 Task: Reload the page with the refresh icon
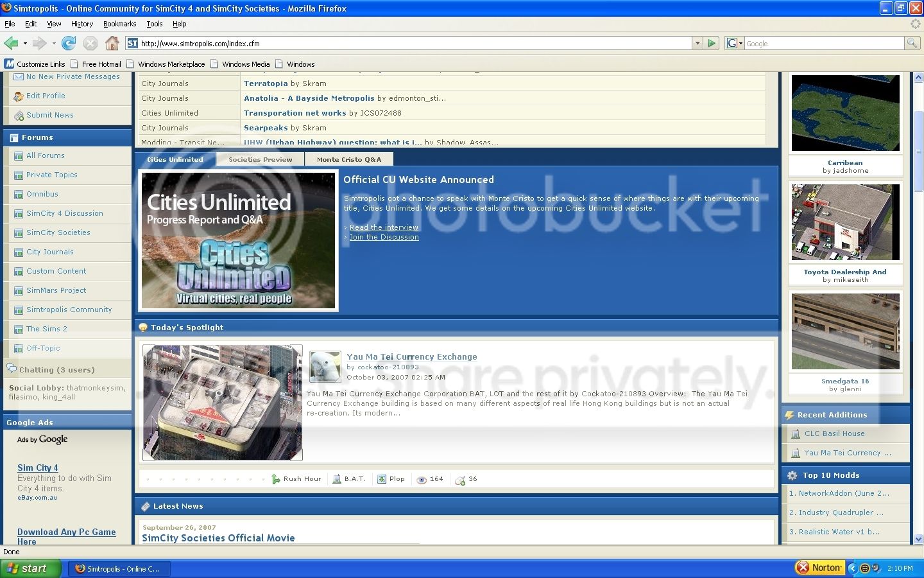69,43
